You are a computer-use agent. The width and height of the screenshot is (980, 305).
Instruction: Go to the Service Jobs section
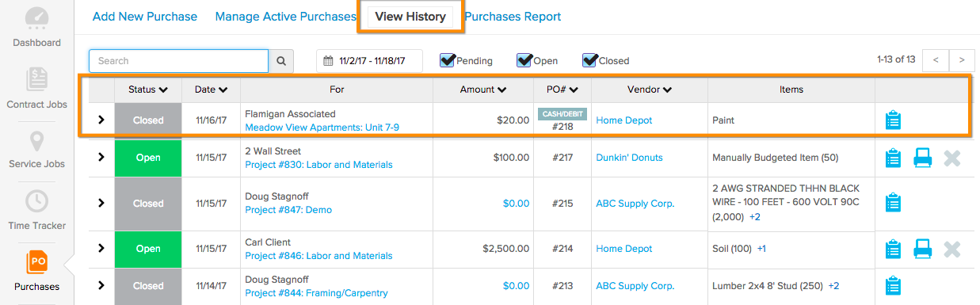pyautogui.click(x=36, y=149)
